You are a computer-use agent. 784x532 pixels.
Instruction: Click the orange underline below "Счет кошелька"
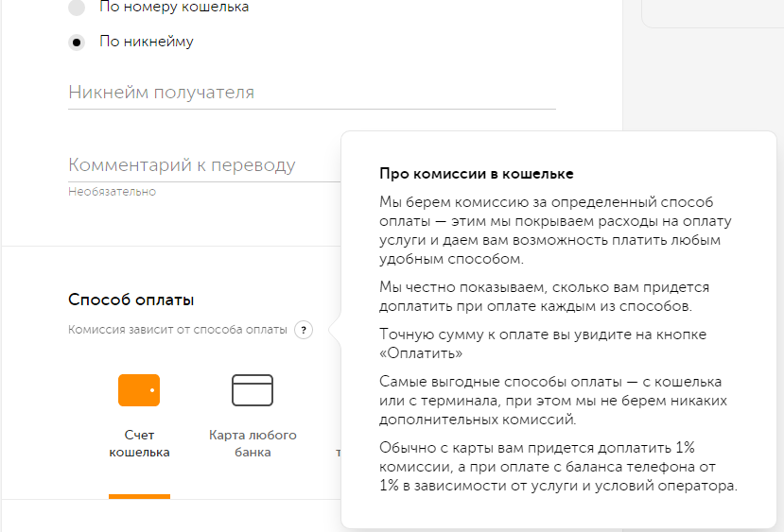(139, 496)
